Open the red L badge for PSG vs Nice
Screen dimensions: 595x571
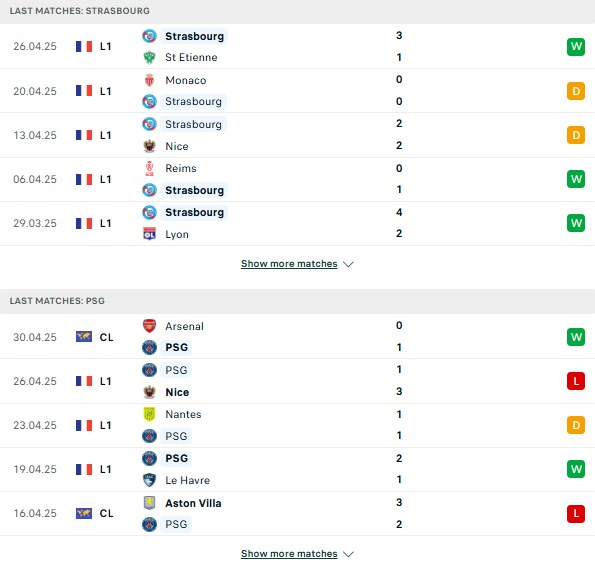coord(576,381)
